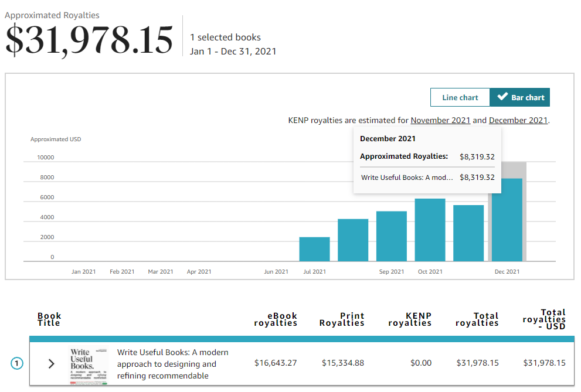Click the Jan 1 - Dec 31, 2021 date range
Image resolution: width=581 pixels, height=392 pixels.
tap(233, 52)
